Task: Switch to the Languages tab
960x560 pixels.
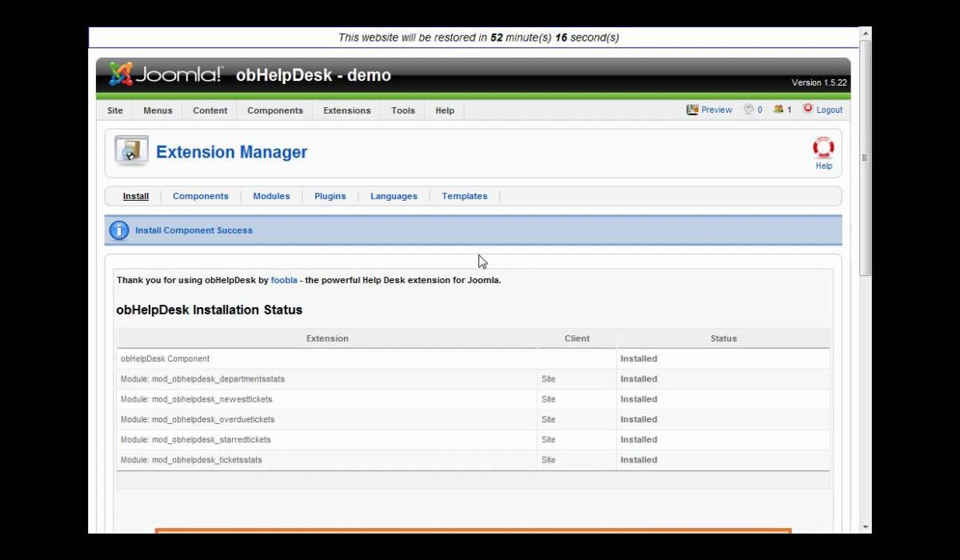Action: tap(394, 196)
